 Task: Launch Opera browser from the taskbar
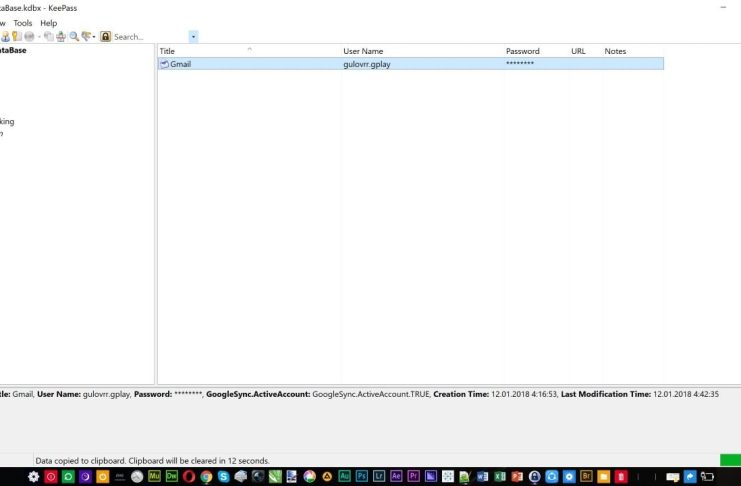click(189, 477)
